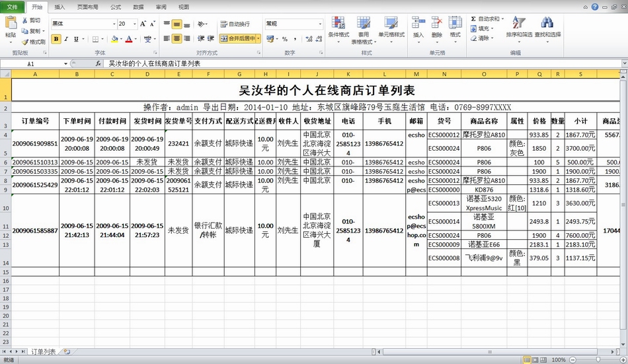This screenshot has height=364, width=628.
Task: Move the zoom slider handle
Action: pos(598,359)
